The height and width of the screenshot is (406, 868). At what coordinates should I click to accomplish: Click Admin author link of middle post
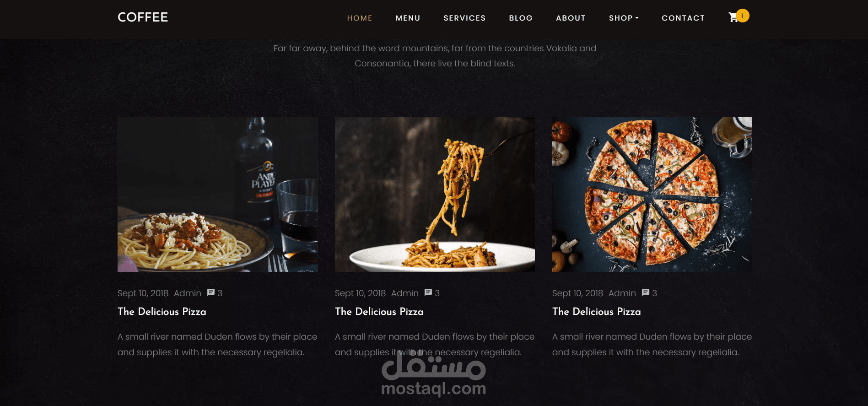(x=405, y=293)
